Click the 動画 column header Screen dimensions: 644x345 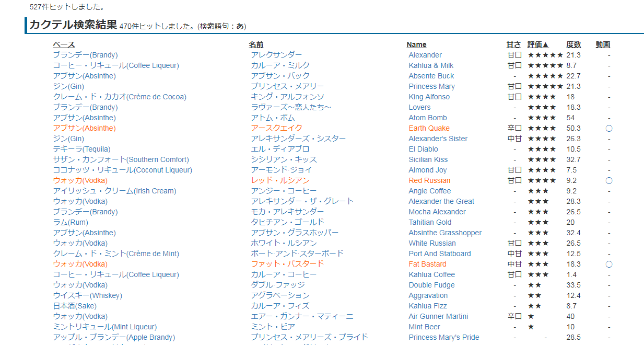coord(603,44)
